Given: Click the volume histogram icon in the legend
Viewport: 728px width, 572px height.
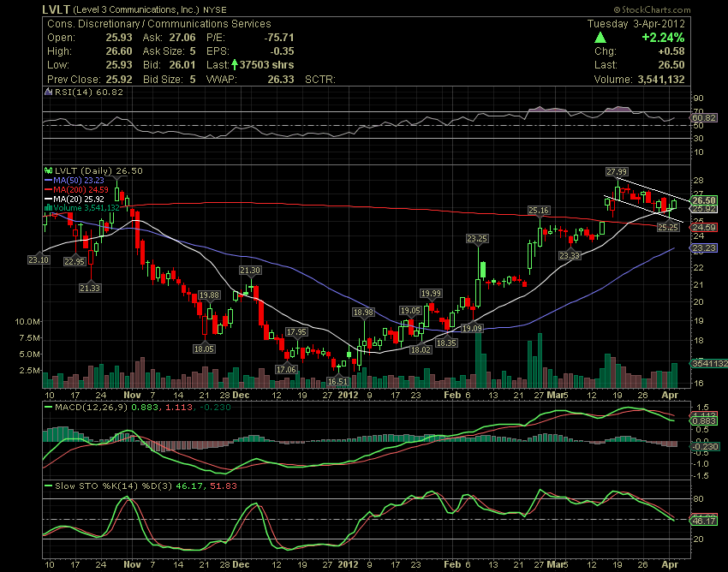Looking at the screenshot, I should (x=48, y=208).
